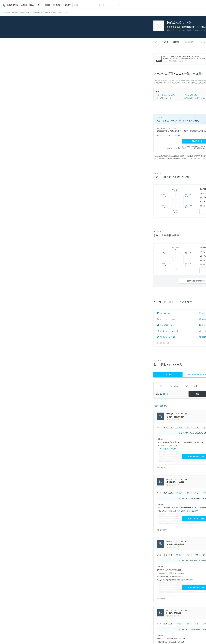Select the 男性 radio button
The image size is (206, 644).
(x=183, y=386)
